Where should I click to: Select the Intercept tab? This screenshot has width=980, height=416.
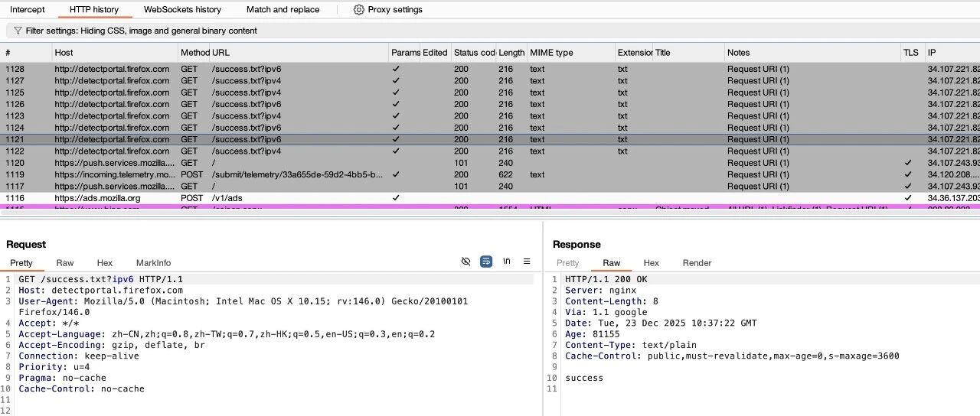point(28,10)
